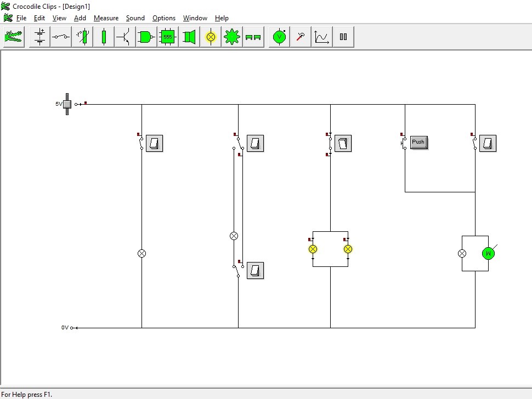Toggle the rightmost rocker switch above motor
This screenshot has width=532, height=399.
click(x=488, y=144)
